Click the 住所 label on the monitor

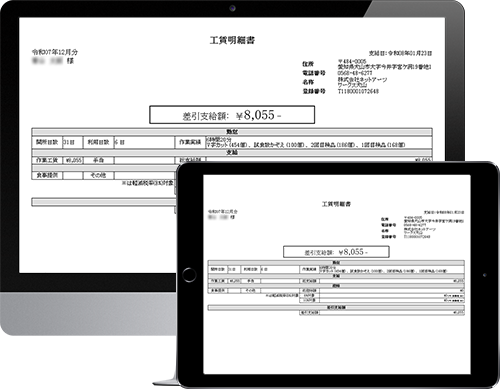(308, 64)
